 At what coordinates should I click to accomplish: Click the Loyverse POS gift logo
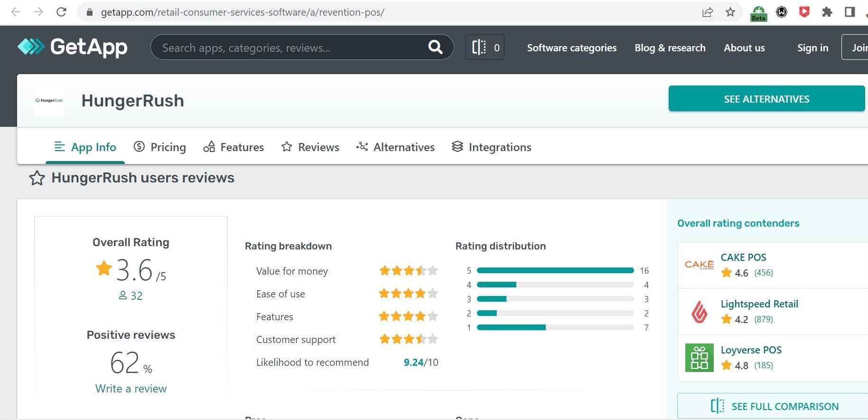click(699, 358)
